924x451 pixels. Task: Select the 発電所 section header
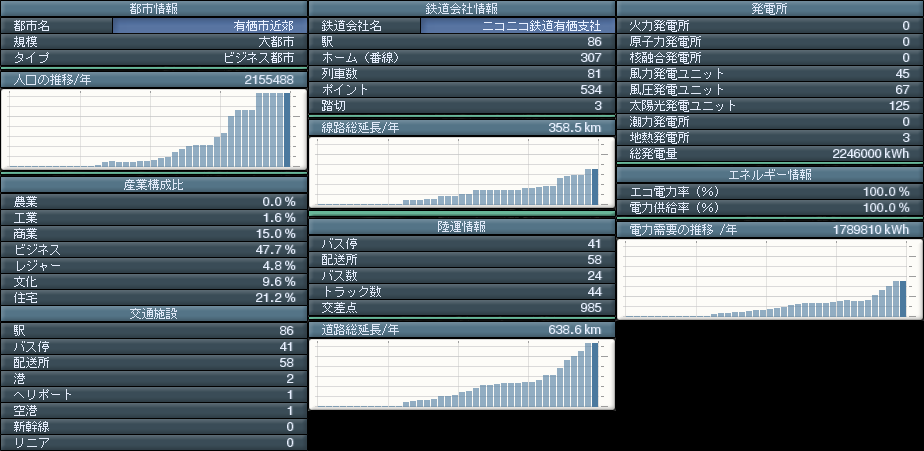pyautogui.click(x=769, y=9)
